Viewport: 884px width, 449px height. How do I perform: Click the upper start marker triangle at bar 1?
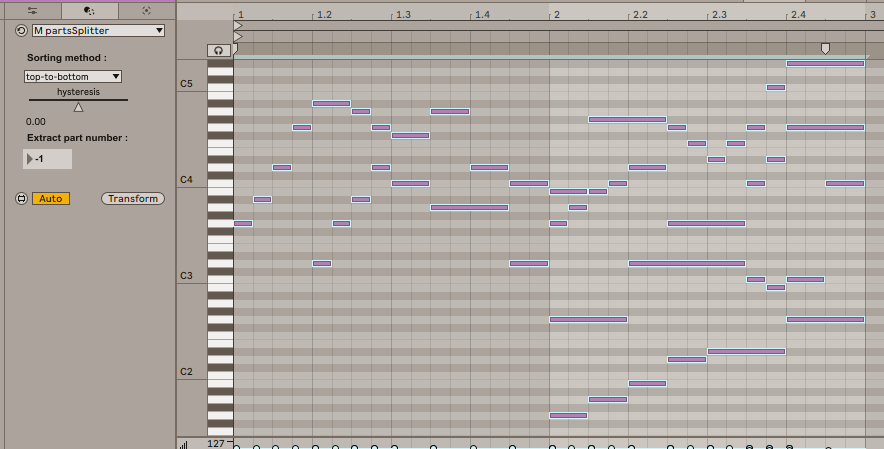pos(238,26)
